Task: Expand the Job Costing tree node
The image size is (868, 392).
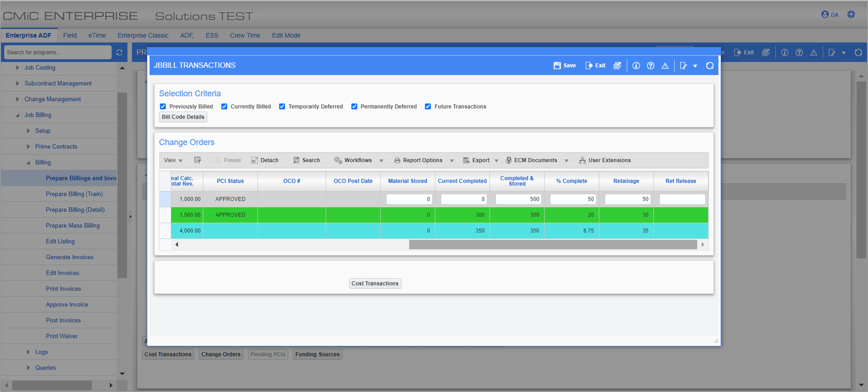Action: click(18, 68)
